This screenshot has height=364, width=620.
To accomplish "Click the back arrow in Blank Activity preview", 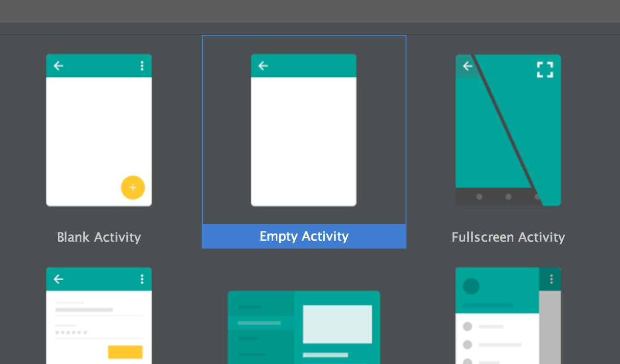I will (58, 66).
